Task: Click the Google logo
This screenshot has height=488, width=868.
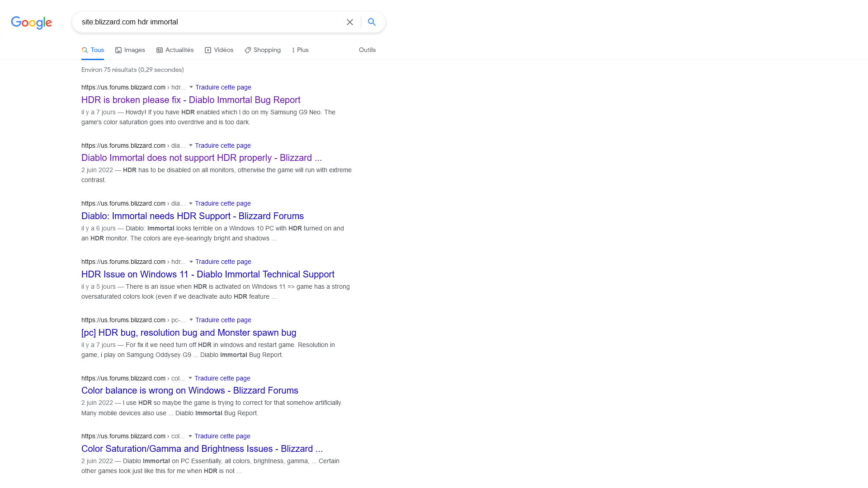Action: click(31, 23)
